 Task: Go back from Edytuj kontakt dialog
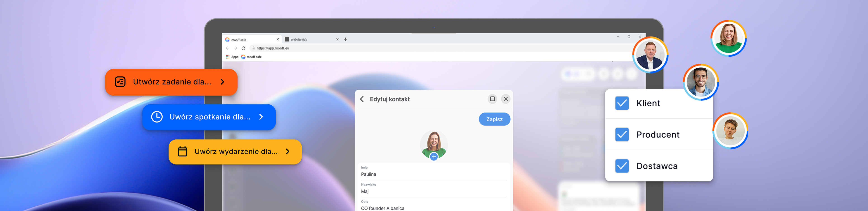[x=362, y=99]
